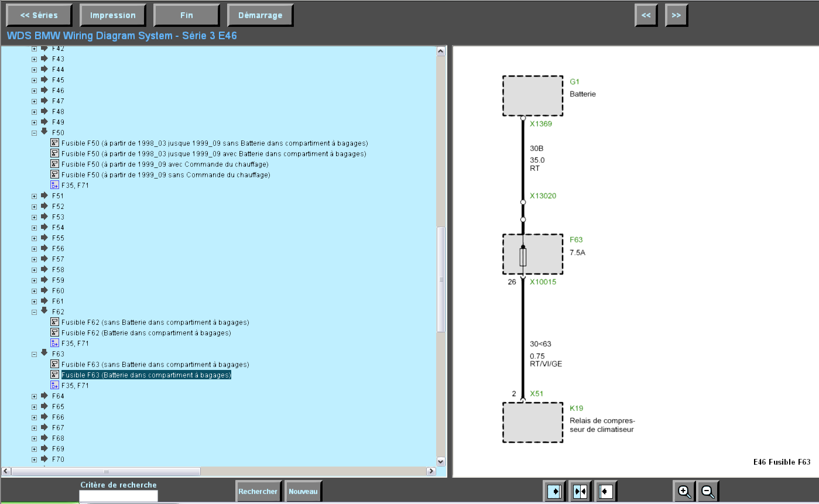
Task: Click the X13020 connector label
Action: [543, 196]
